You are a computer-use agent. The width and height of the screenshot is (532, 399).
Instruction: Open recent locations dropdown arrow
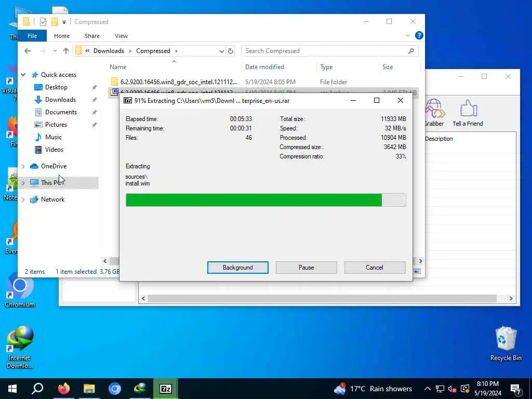tap(55, 51)
